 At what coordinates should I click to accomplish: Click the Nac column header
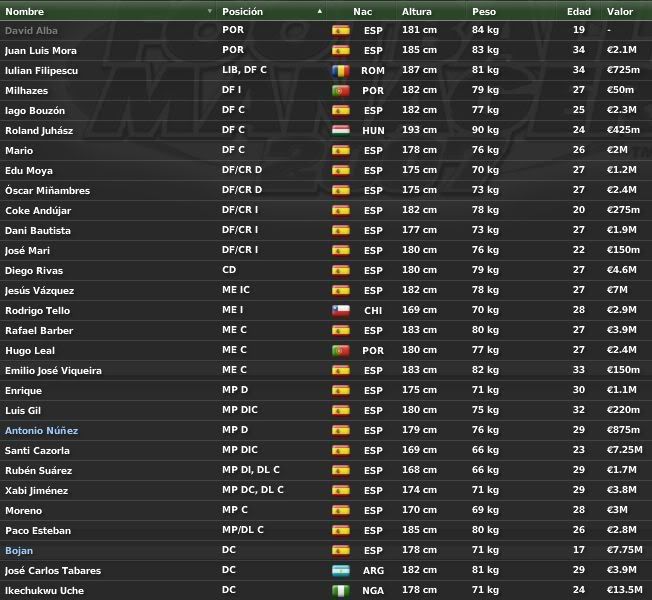tap(363, 12)
